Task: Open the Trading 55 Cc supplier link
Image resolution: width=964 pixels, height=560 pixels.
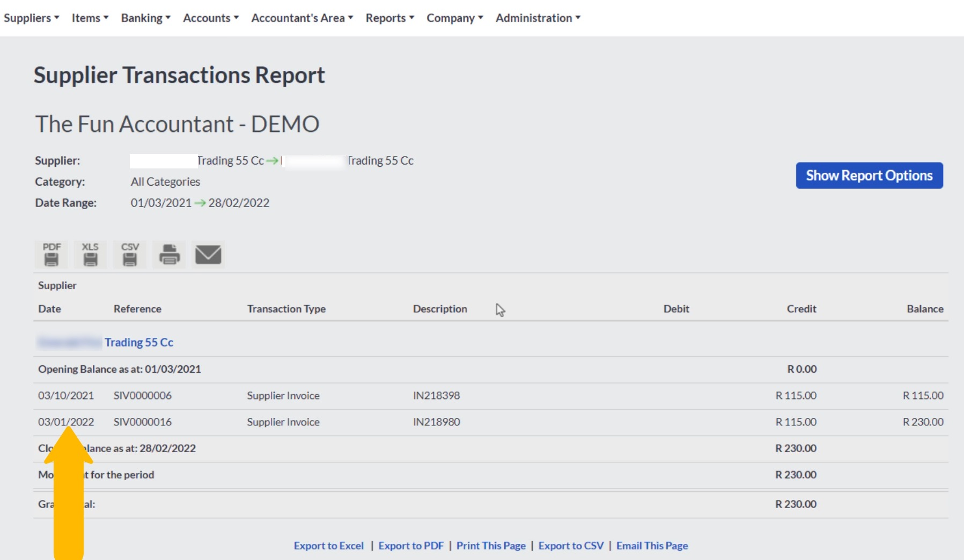Action: (x=139, y=342)
